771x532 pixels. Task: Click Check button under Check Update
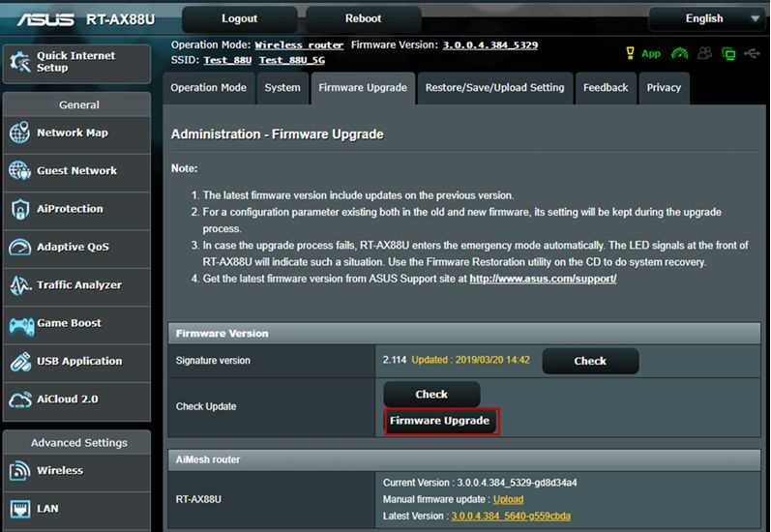pyautogui.click(x=431, y=395)
